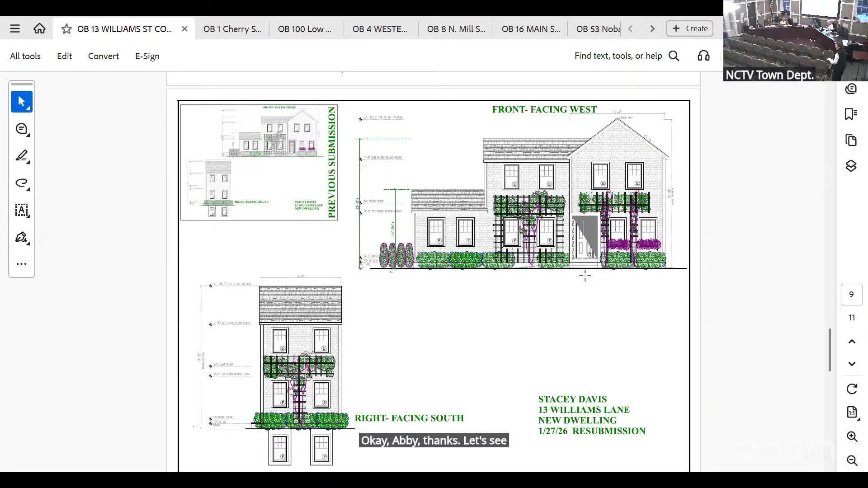Enable Read Aloud with the headphones icon
868x488 pixels.
(703, 55)
